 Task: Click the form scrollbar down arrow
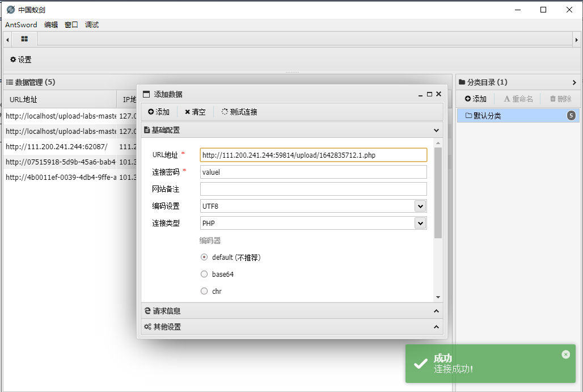tap(438, 297)
